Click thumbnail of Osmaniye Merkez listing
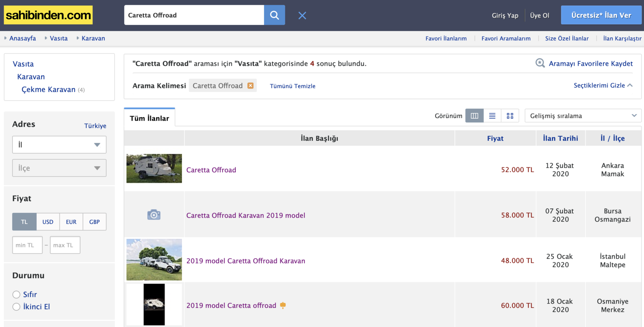Image resolution: width=644 pixels, height=327 pixels. (x=154, y=304)
